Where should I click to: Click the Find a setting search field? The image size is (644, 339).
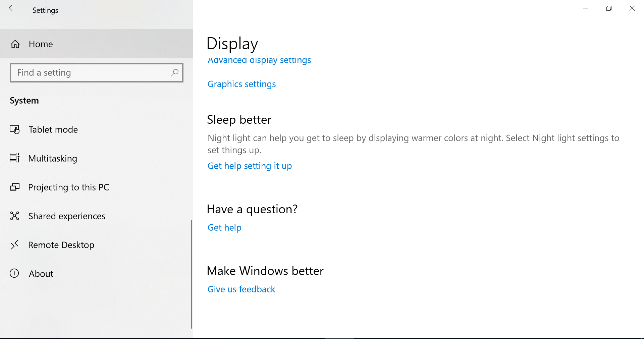[97, 73]
